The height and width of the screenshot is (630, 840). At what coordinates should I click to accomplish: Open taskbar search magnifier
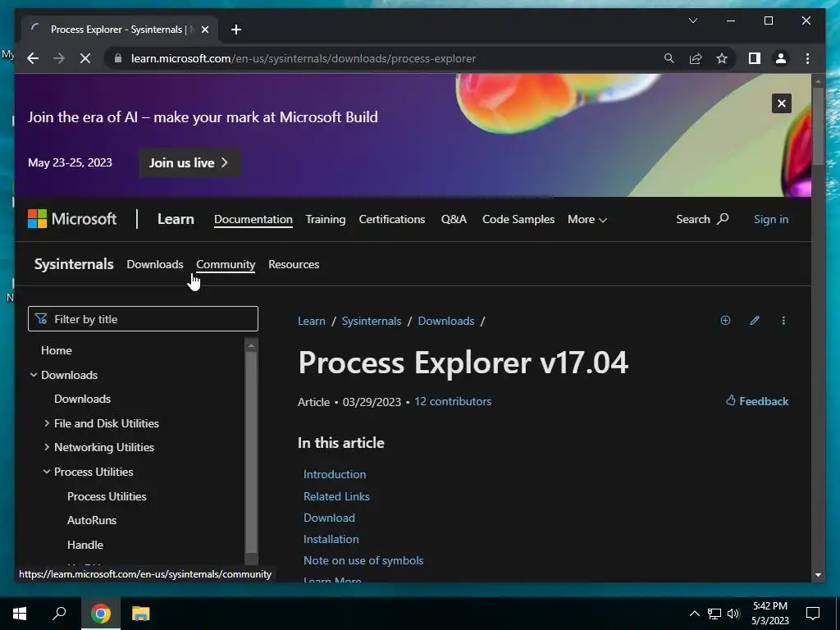click(x=59, y=614)
